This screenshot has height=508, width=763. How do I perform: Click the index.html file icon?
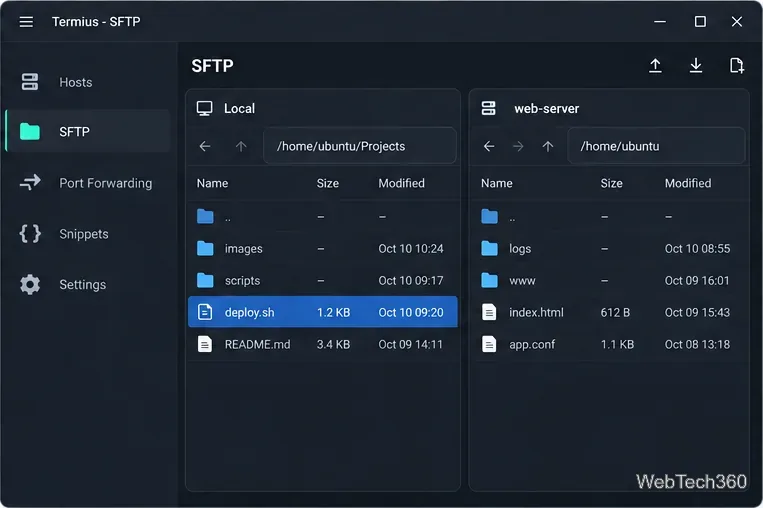pos(489,312)
